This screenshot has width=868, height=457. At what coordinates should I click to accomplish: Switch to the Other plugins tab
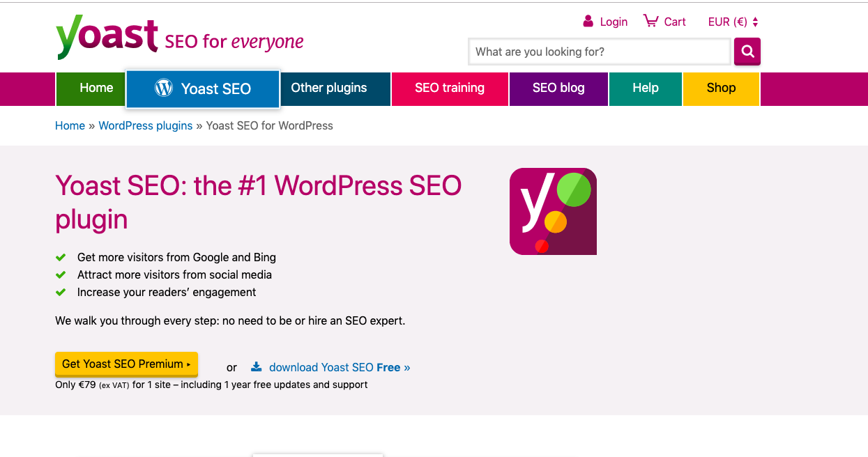pyautogui.click(x=328, y=88)
